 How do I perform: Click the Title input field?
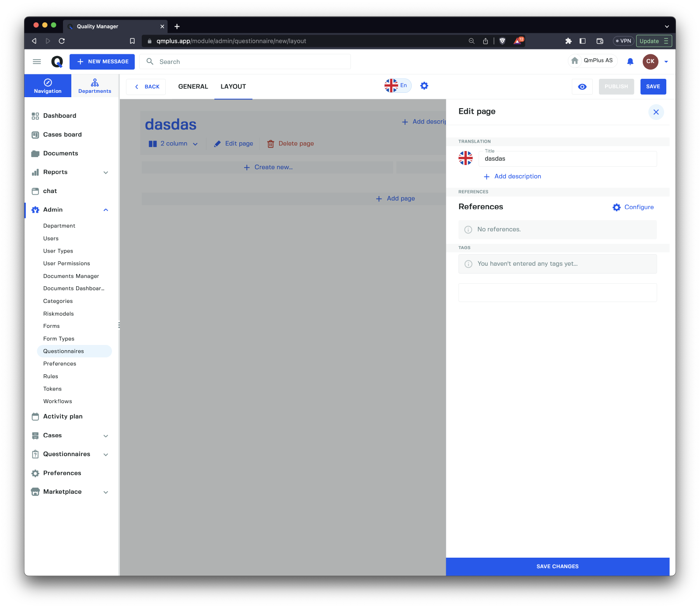click(567, 159)
